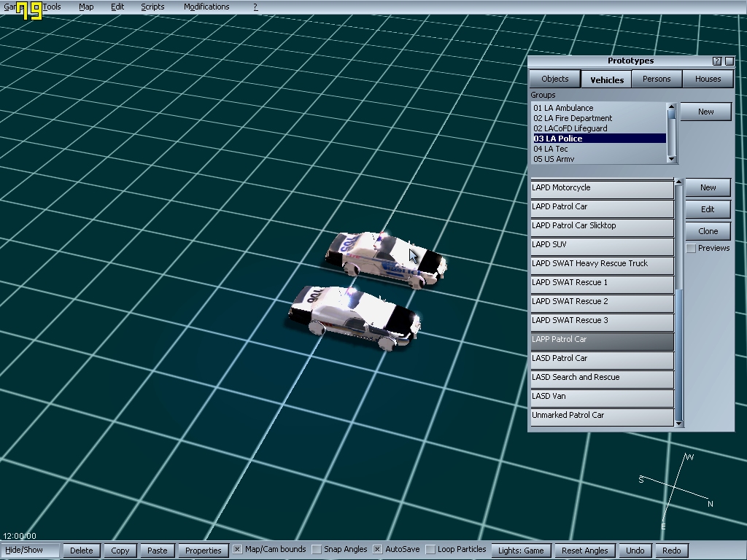The height and width of the screenshot is (560, 747).
Task: Select LAPD SWAT Heavy Rescue Truck
Action: point(602,264)
